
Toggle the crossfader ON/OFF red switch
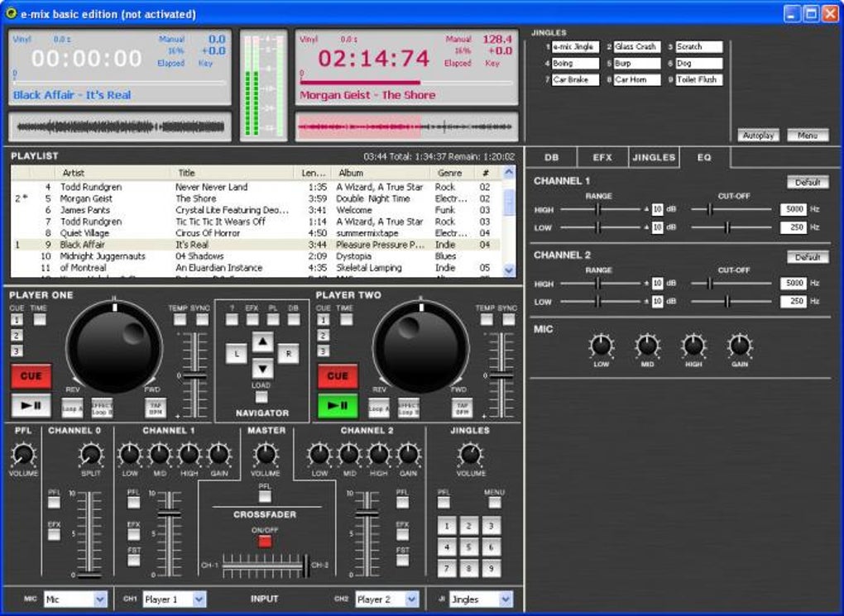265,541
